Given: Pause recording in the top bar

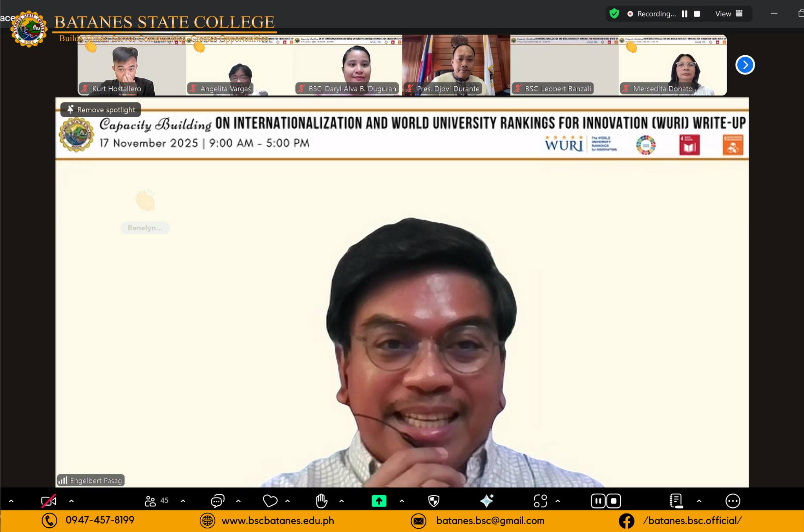Looking at the screenshot, I should pos(685,14).
